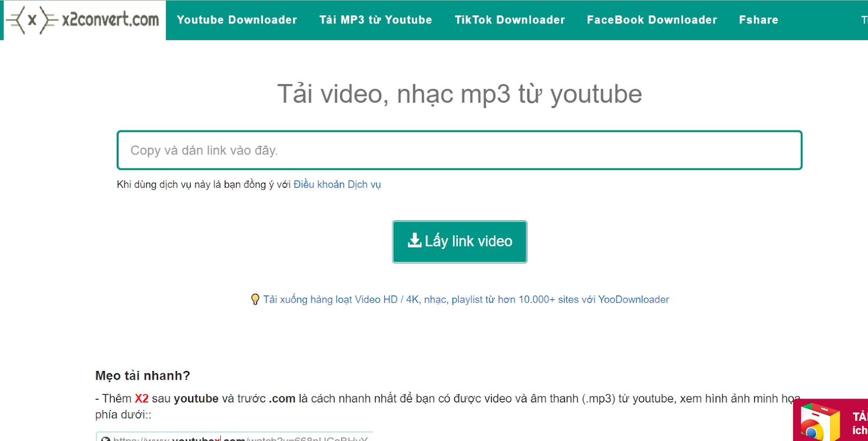This screenshot has height=441, width=868.
Task: Open FaceBook Downloader menu item
Action: [652, 20]
